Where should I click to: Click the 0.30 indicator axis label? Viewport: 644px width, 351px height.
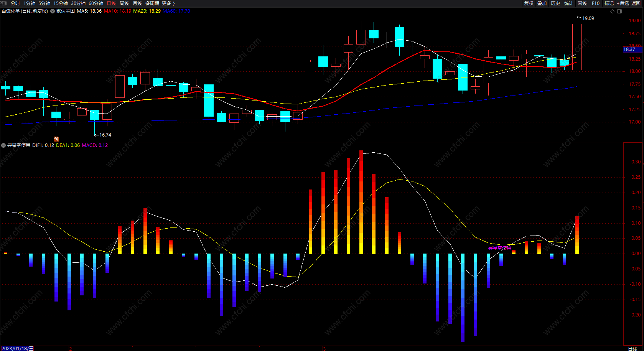pyautogui.click(x=636, y=162)
